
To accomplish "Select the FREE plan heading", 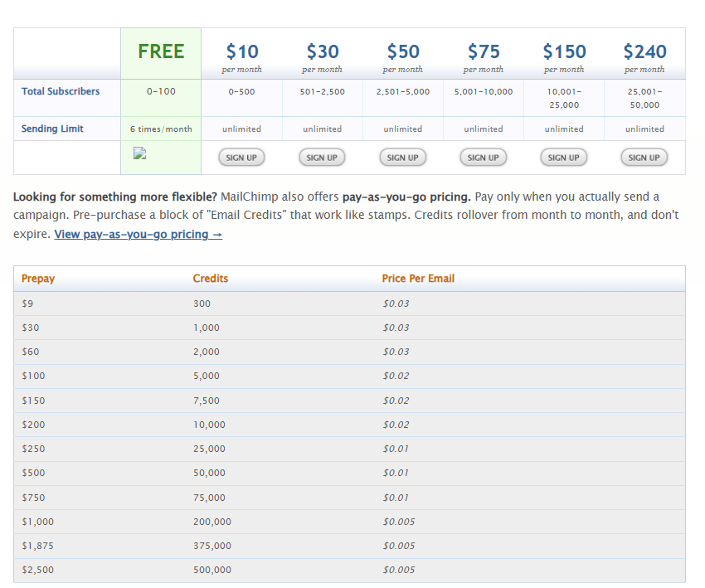I will (161, 51).
